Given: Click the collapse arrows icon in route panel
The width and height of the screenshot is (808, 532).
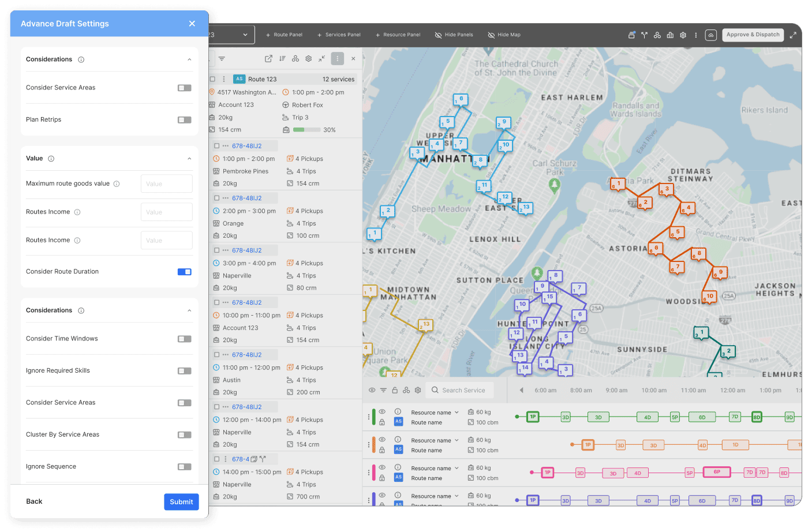Looking at the screenshot, I should (x=321, y=59).
